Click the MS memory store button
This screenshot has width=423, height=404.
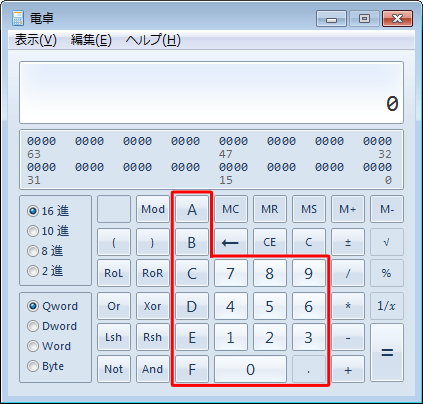309,209
